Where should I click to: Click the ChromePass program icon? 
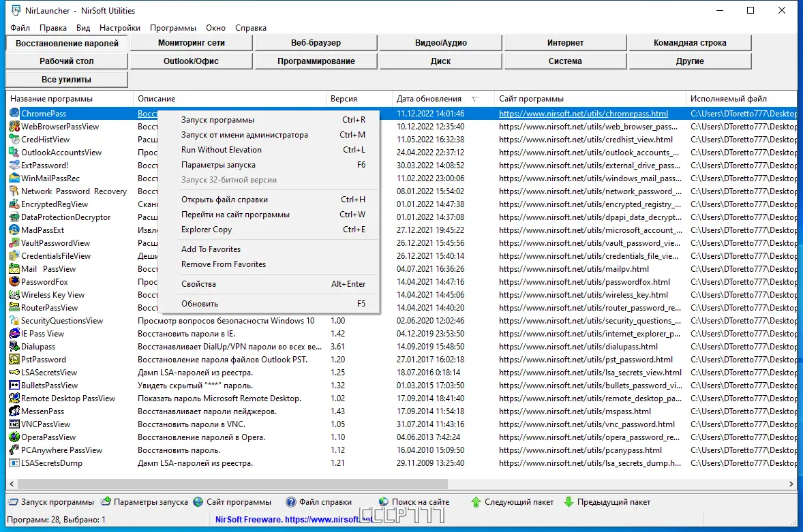click(14, 113)
